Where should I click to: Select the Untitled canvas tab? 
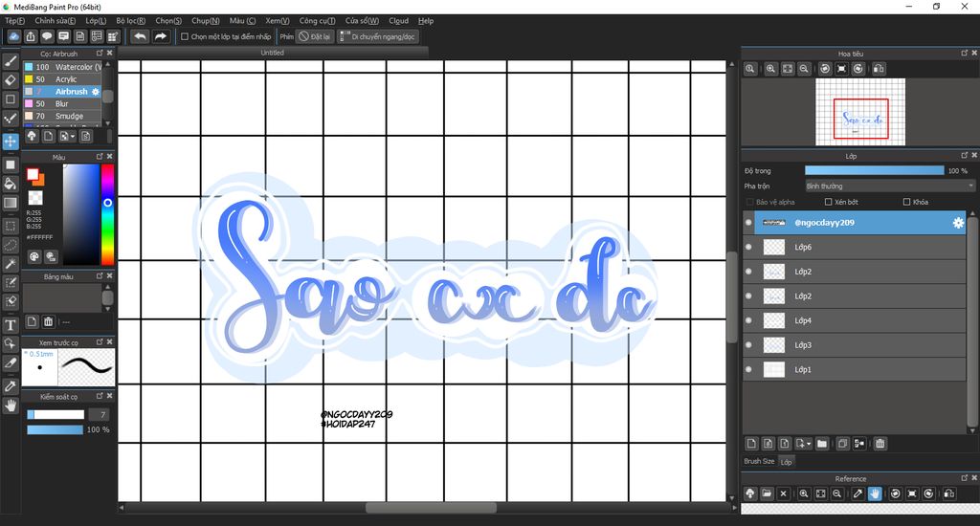point(273,54)
